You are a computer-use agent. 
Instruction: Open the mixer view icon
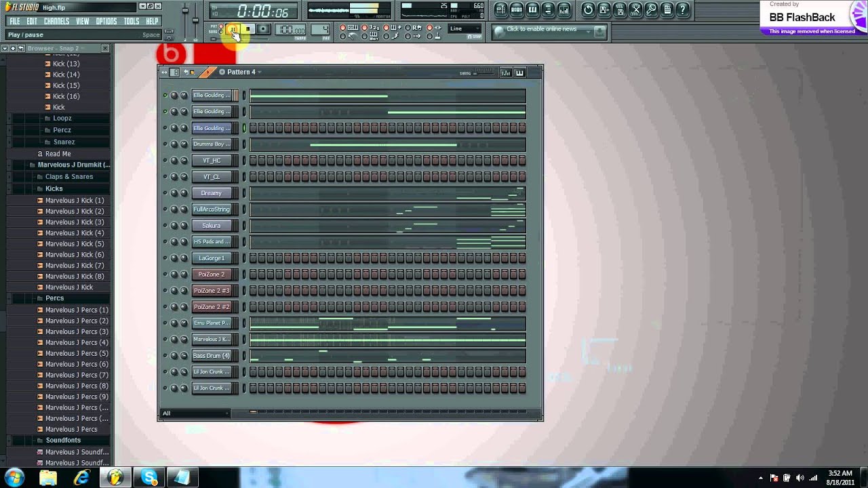564,9
